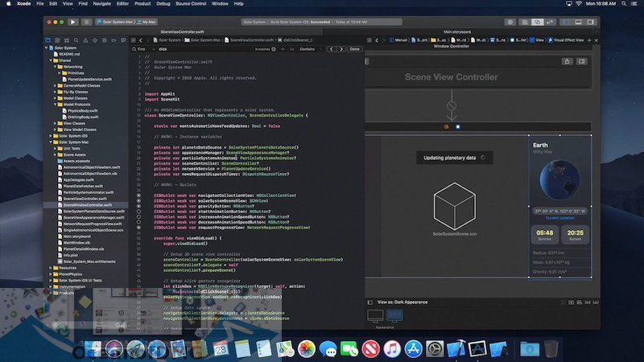Screen dimensions: 644x362
Task: Open the Navigate menu
Action: [102, 4]
